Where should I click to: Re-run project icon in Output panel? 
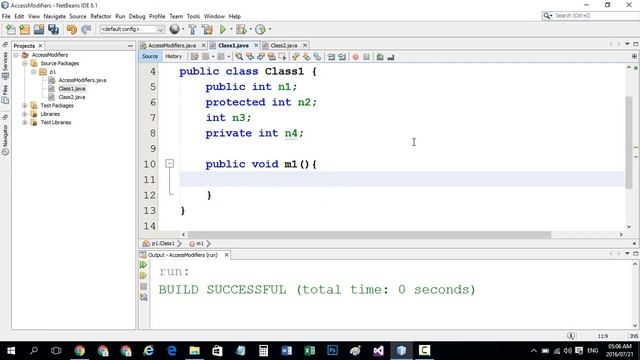pyautogui.click(x=143, y=265)
